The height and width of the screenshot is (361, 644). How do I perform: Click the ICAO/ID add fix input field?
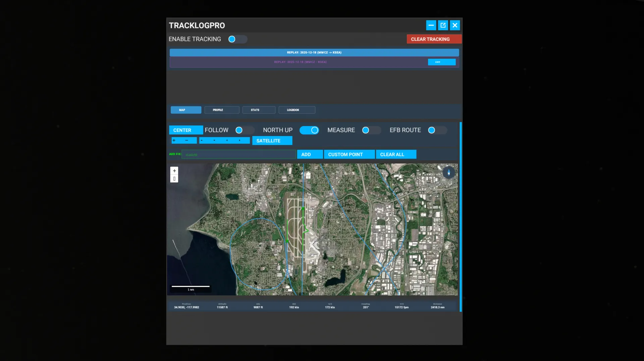239,155
